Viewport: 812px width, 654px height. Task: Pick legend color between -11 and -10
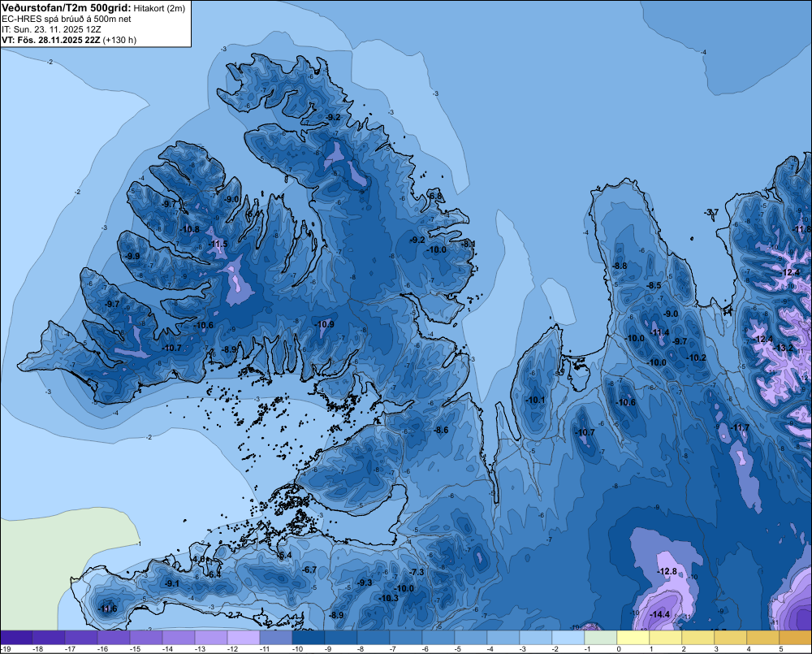(x=275, y=638)
